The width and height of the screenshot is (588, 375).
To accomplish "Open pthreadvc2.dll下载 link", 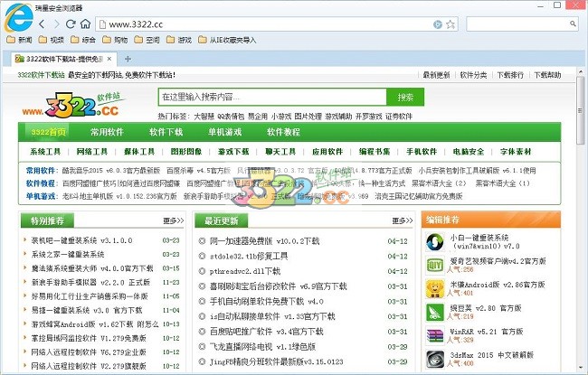I will 245,271.
